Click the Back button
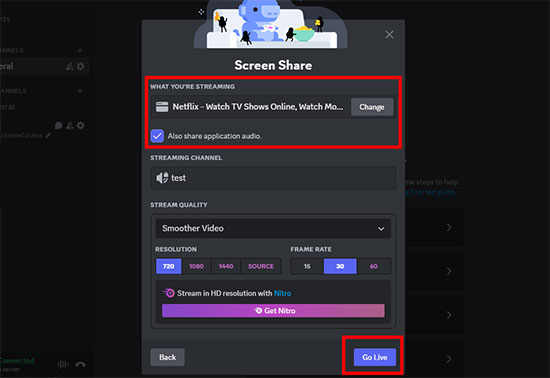The width and height of the screenshot is (550, 378). point(167,357)
